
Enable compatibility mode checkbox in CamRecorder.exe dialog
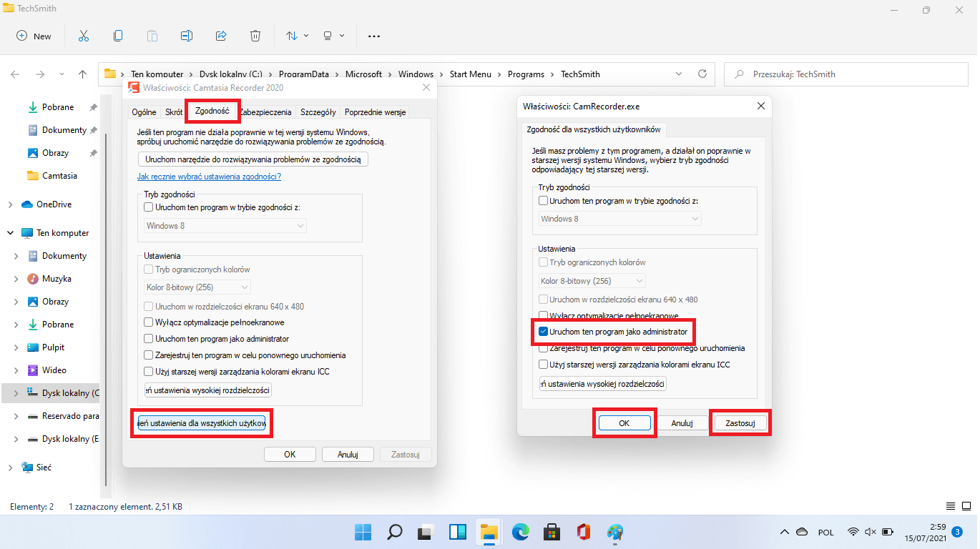point(544,201)
